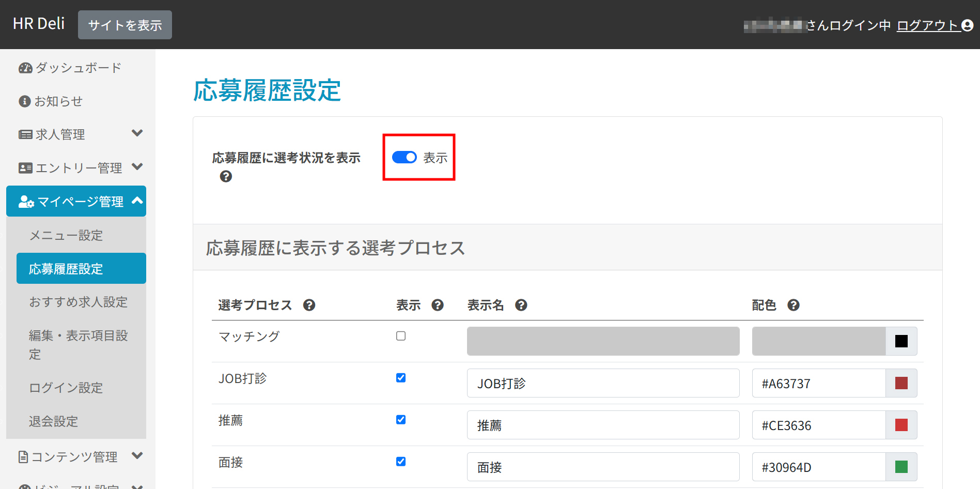Click the #30964D color code field

click(819, 467)
